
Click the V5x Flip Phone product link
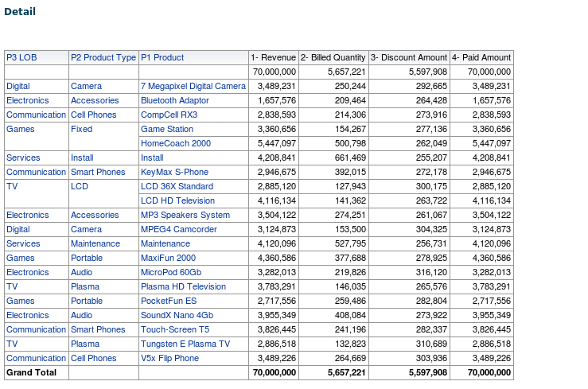(169, 358)
